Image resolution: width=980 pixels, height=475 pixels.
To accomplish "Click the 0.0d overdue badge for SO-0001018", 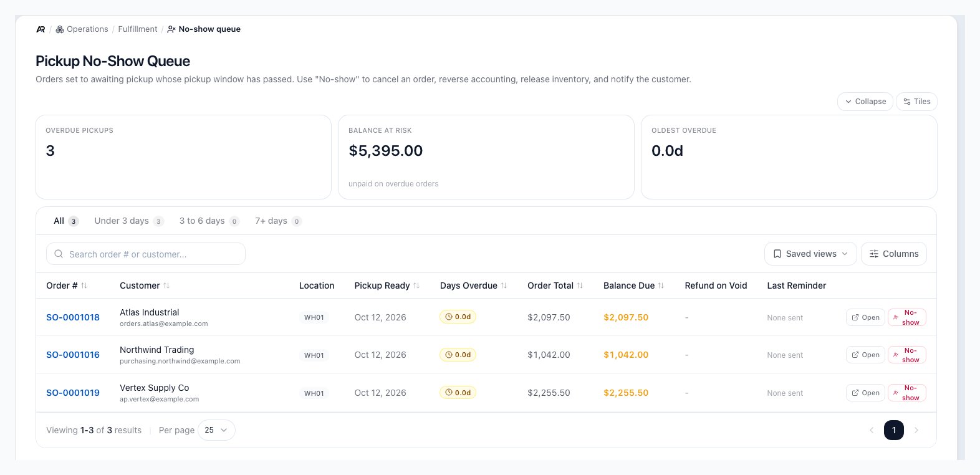I will coord(458,317).
